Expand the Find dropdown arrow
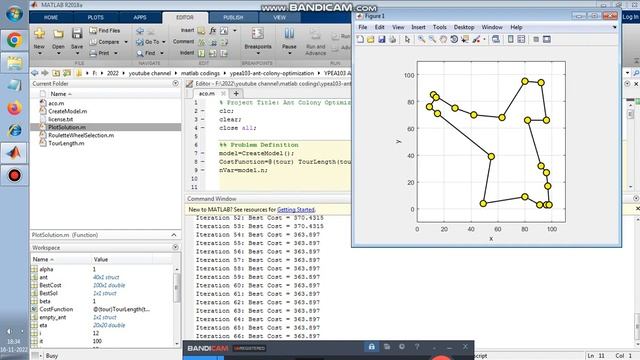The image size is (640, 360). point(162,53)
